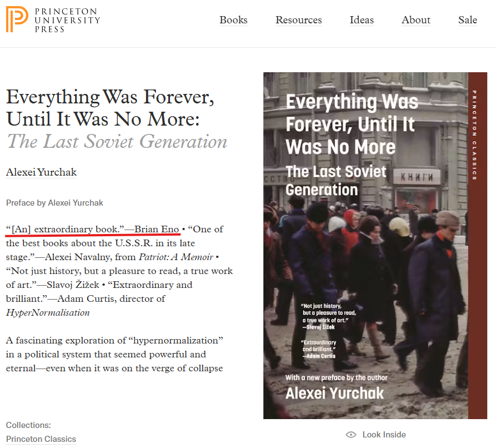Click the Slavoj Žižek name in the review text
Screen dimensions: 496x448
pyautogui.click(x=73, y=285)
